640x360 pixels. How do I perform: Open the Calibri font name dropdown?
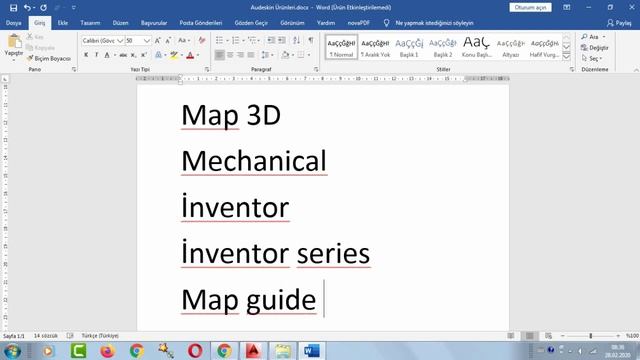(x=120, y=41)
